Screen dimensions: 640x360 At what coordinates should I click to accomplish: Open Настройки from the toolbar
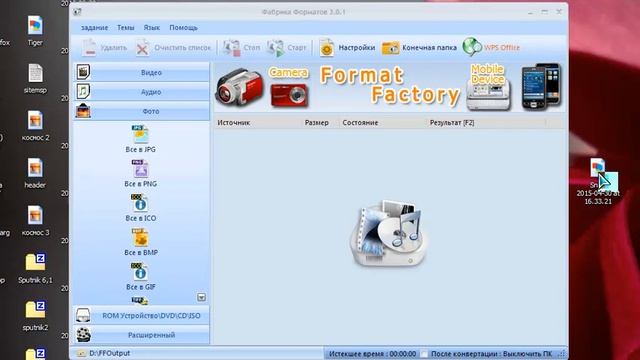click(x=347, y=48)
